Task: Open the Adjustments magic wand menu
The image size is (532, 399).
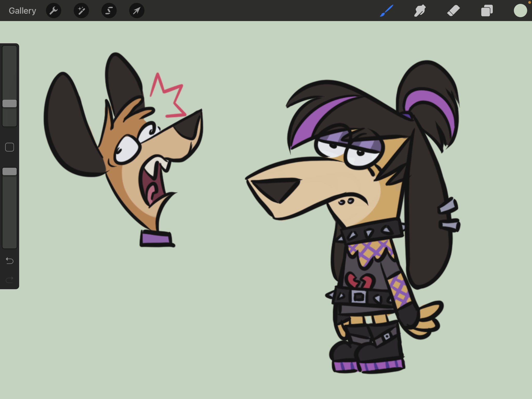Action: point(81,11)
